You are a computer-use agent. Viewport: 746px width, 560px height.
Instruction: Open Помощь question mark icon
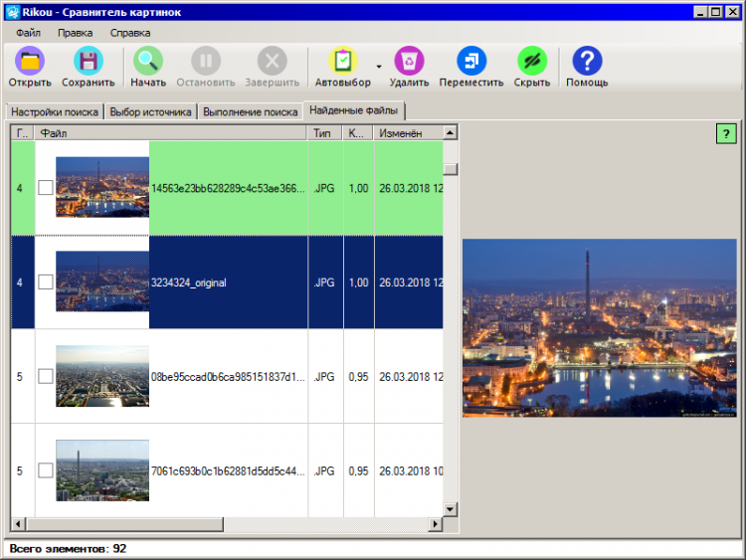587,61
